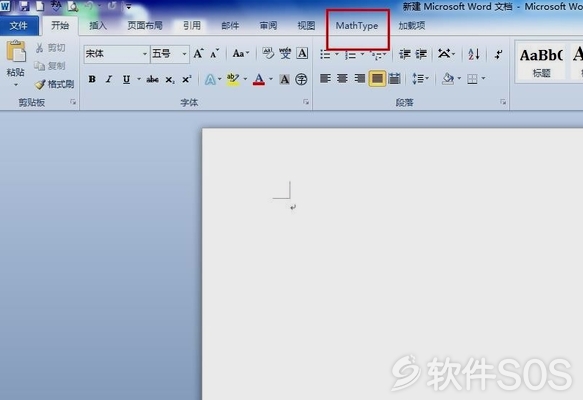Click the Increase Indent icon
This screenshot has height=400, width=583.
(x=421, y=54)
